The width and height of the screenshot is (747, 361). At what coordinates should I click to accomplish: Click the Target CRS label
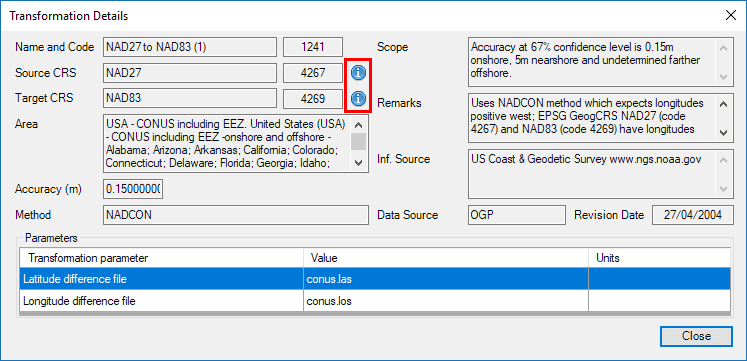pyautogui.click(x=44, y=98)
